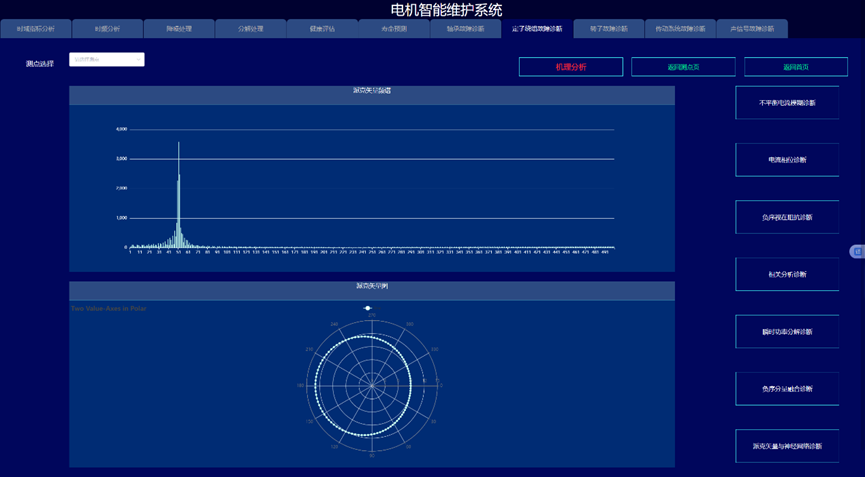Start the 瞬时功率分解诊断 diagnosis
The image size is (865, 477).
787,331
